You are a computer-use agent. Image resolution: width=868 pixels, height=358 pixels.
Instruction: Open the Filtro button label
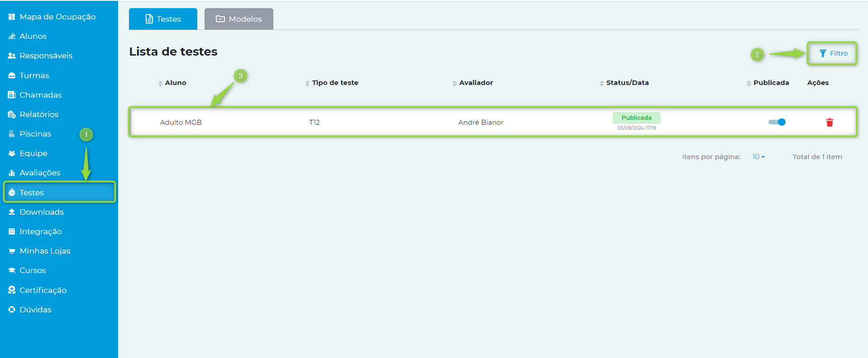[839, 53]
